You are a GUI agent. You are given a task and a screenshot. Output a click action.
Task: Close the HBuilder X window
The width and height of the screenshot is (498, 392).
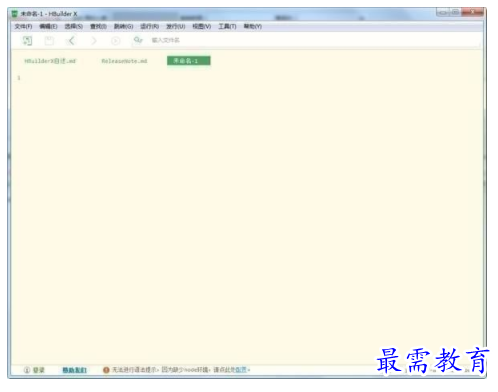tap(473, 12)
